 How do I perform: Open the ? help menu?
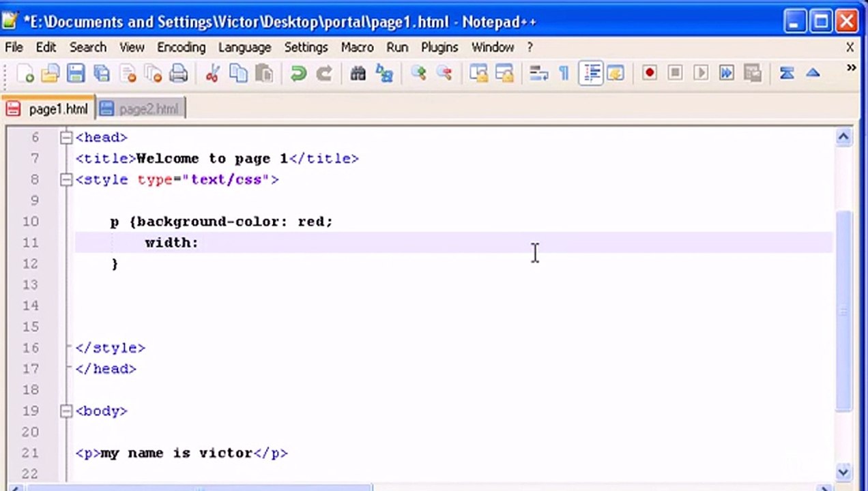[x=530, y=47]
